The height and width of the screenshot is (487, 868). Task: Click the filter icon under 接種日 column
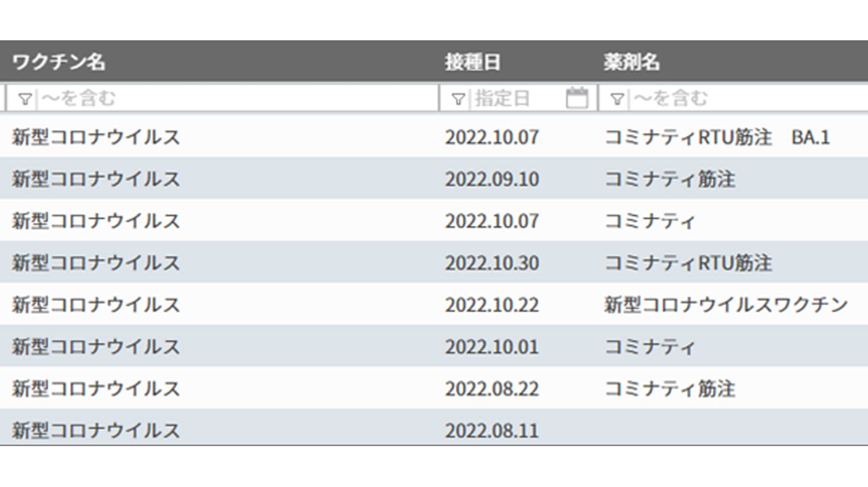pos(458,99)
